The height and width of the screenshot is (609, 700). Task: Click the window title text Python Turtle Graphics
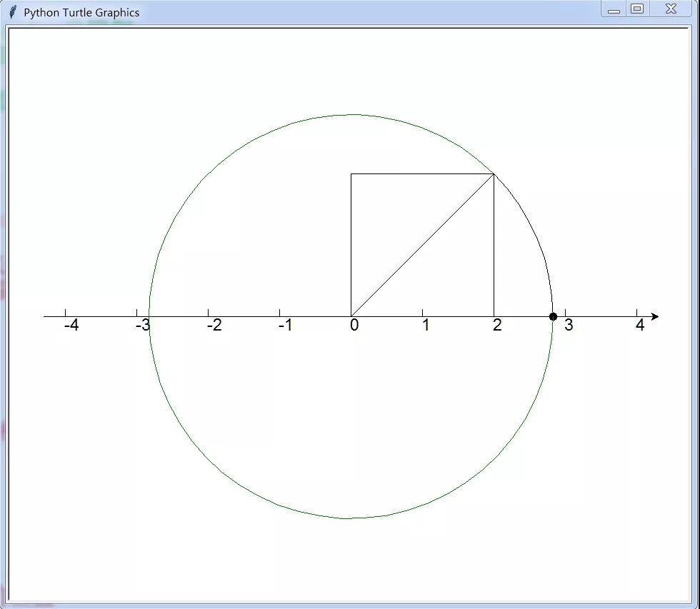coord(81,12)
